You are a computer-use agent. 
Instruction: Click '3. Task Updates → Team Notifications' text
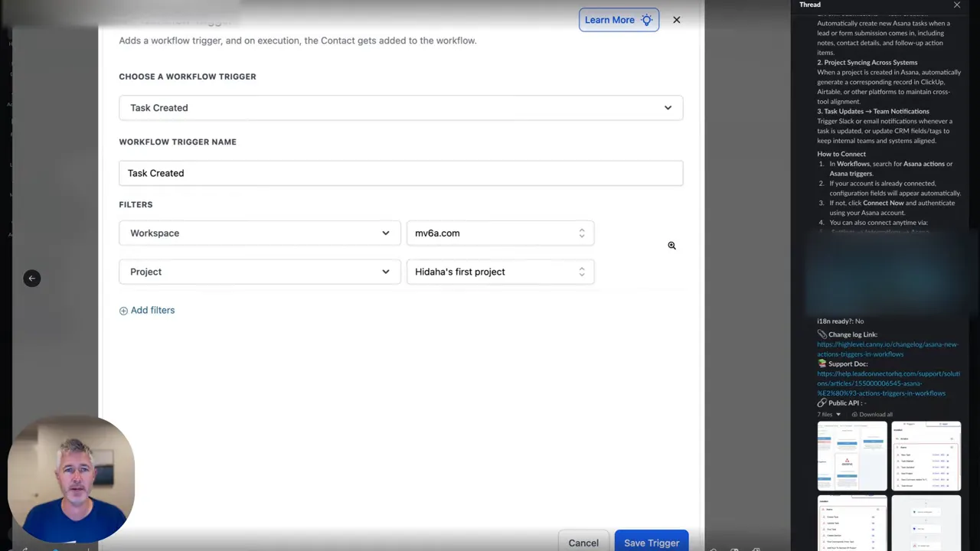coord(873,112)
